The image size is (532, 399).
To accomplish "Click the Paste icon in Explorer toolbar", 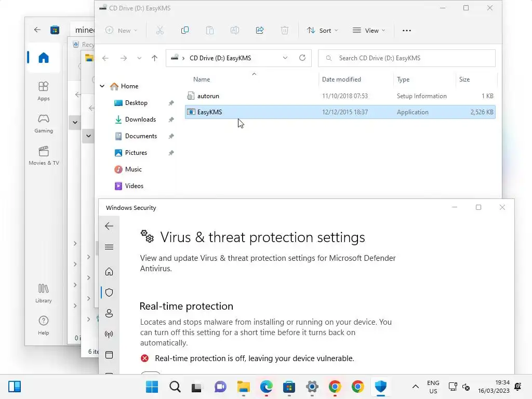I will [210, 31].
